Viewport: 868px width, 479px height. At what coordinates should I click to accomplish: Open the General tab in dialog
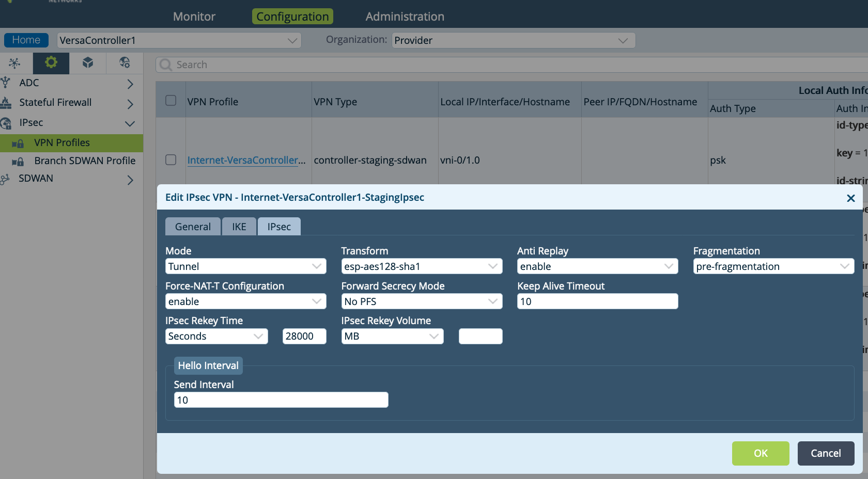click(x=193, y=227)
